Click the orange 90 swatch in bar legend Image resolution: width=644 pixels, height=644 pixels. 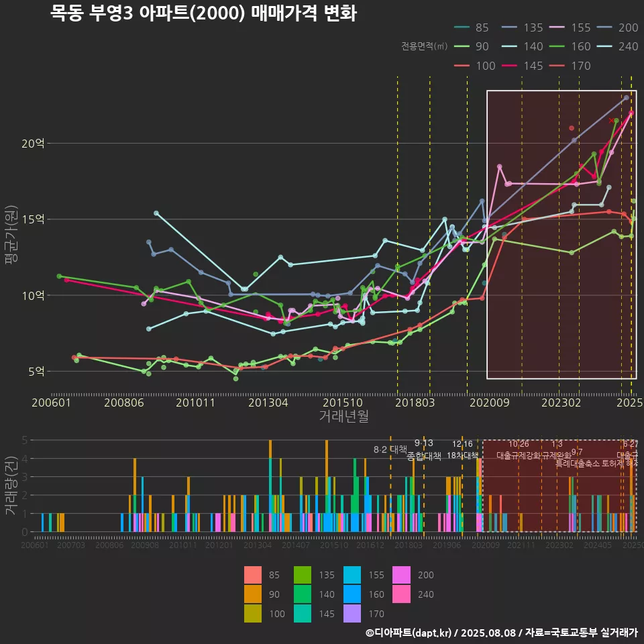[x=253, y=594]
